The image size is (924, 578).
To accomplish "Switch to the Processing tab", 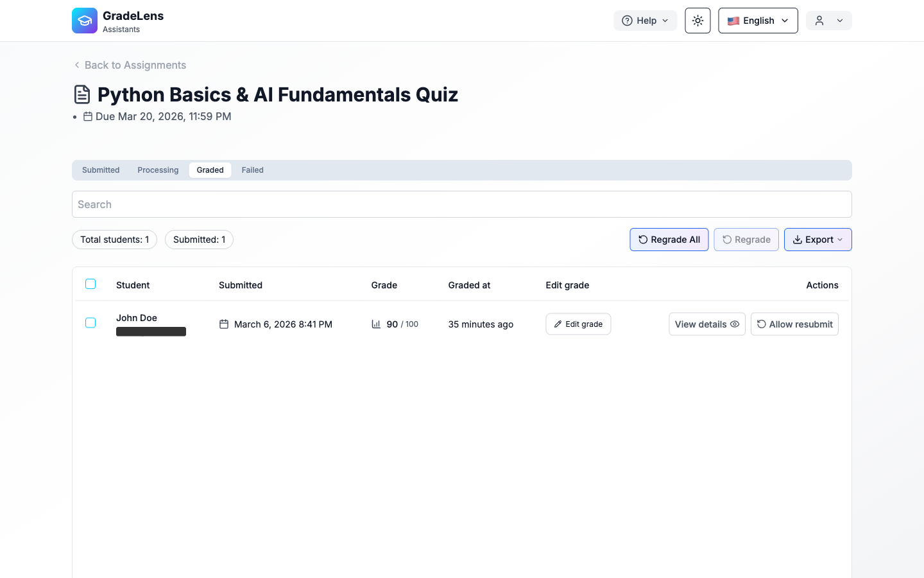I will 158,170.
